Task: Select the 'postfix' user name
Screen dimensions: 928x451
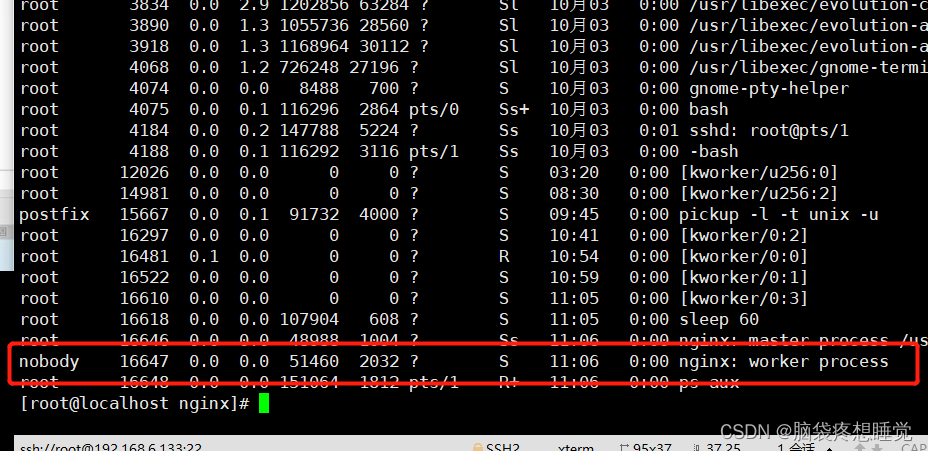Action: pos(54,214)
